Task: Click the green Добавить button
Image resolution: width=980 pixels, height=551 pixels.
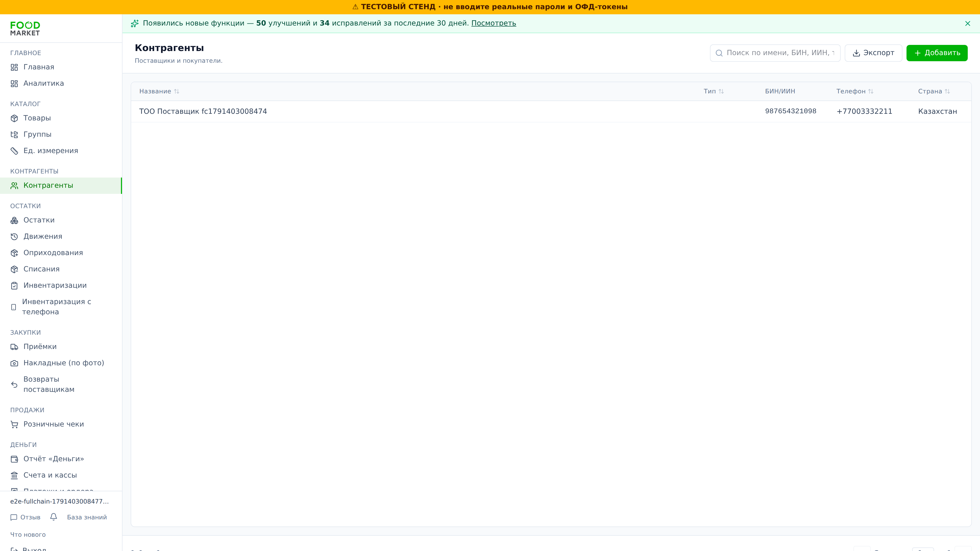Action: coord(937,53)
